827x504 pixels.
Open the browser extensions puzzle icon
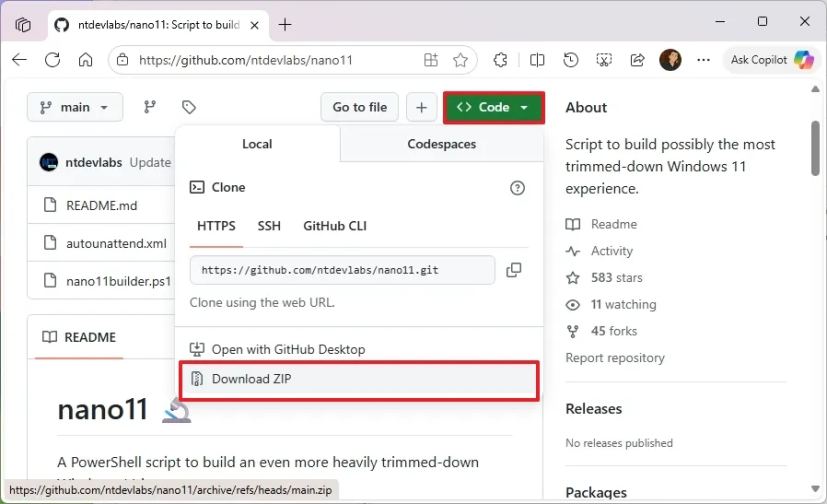(501, 60)
